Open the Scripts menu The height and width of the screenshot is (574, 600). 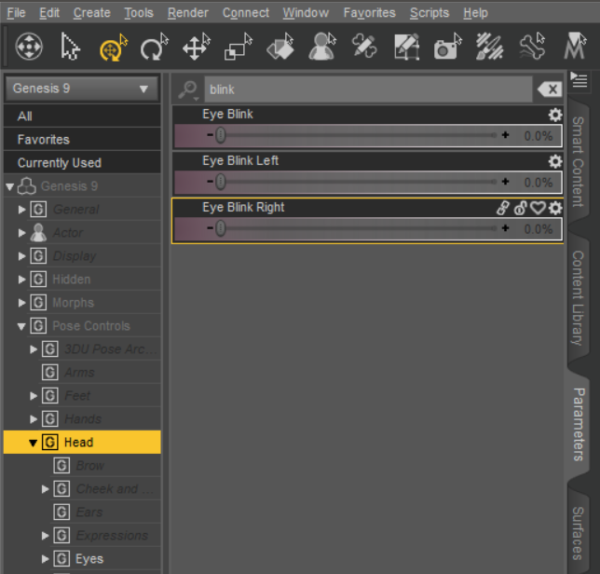pos(429,13)
